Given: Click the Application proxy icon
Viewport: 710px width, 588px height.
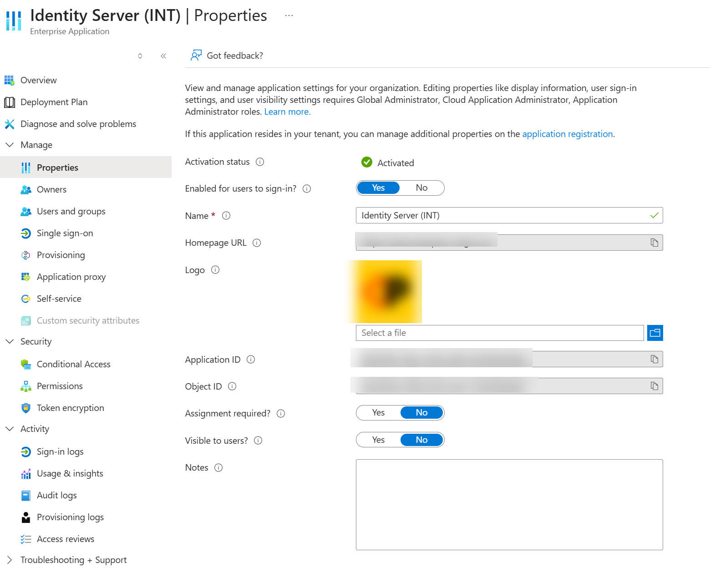Looking at the screenshot, I should [26, 277].
